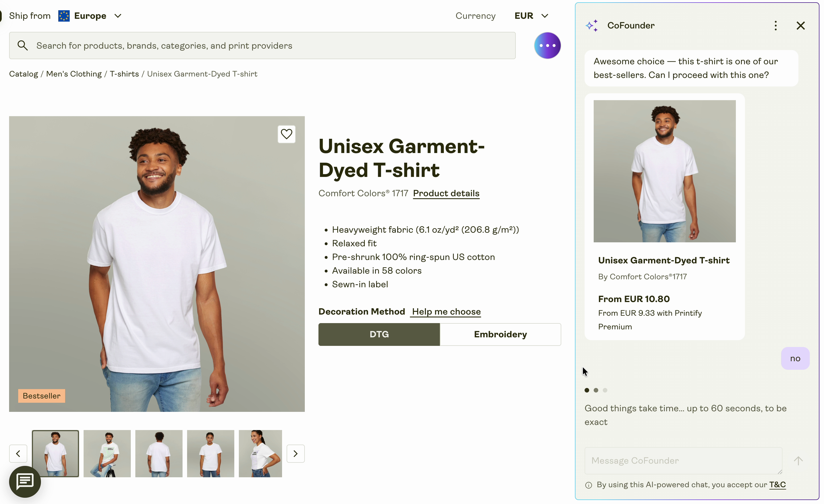The image size is (824, 504).
Task: Focus the Message CoFounder input field
Action: (x=683, y=461)
